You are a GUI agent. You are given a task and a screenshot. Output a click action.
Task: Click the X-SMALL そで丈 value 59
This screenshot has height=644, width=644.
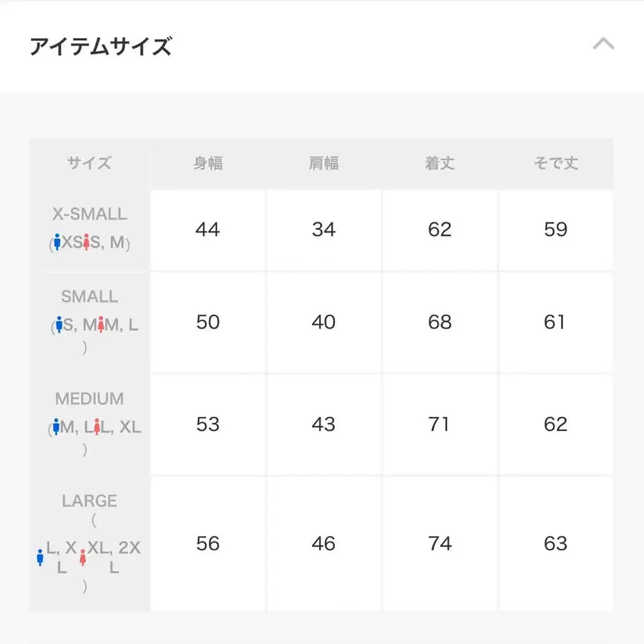(x=555, y=230)
